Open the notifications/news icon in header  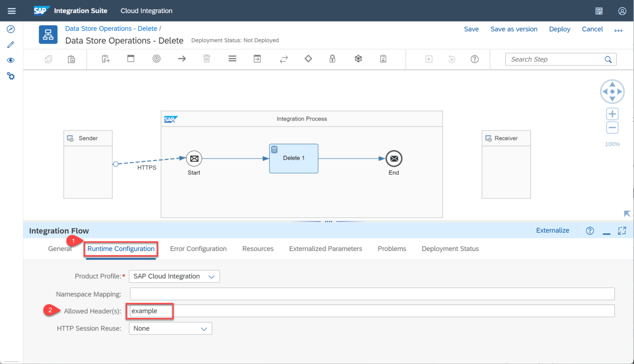pos(599,11)
